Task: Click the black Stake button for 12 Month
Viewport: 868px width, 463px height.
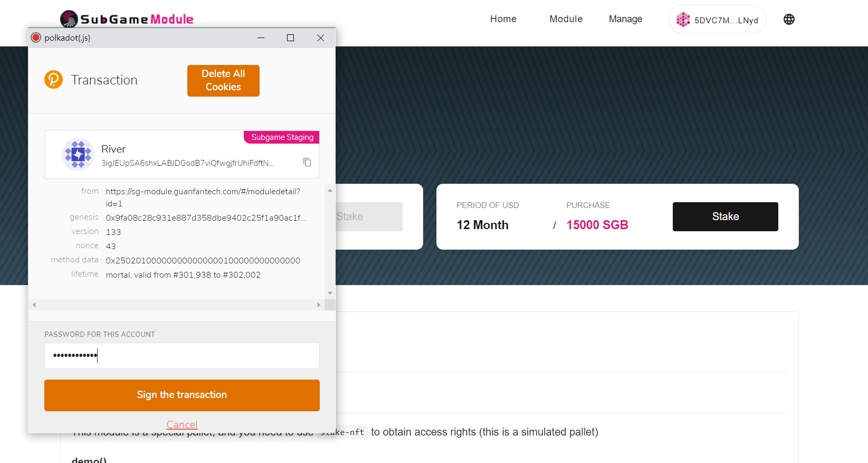Action: click(725, 216)
